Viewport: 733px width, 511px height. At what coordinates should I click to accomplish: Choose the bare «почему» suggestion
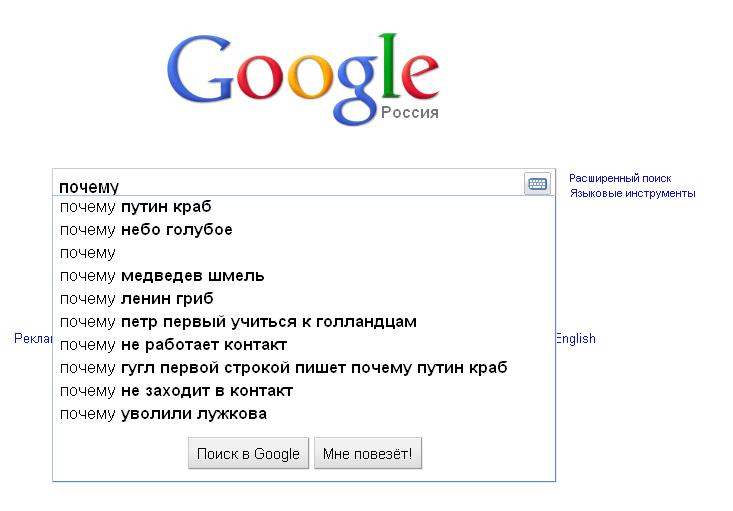pos(88,253)
